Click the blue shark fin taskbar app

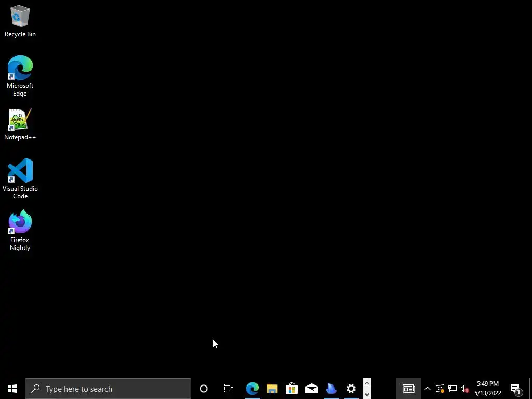click(x=331, y=389)
